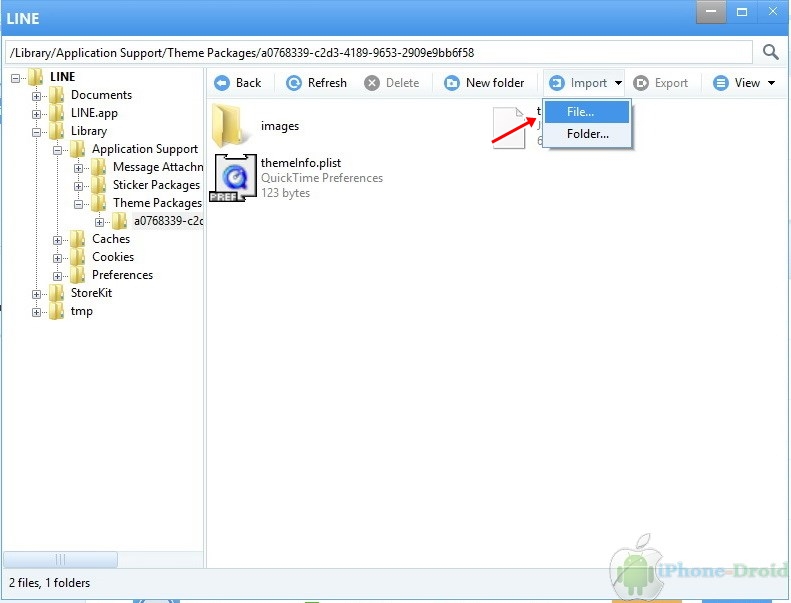Click the Delete button label

click(402, 83)
